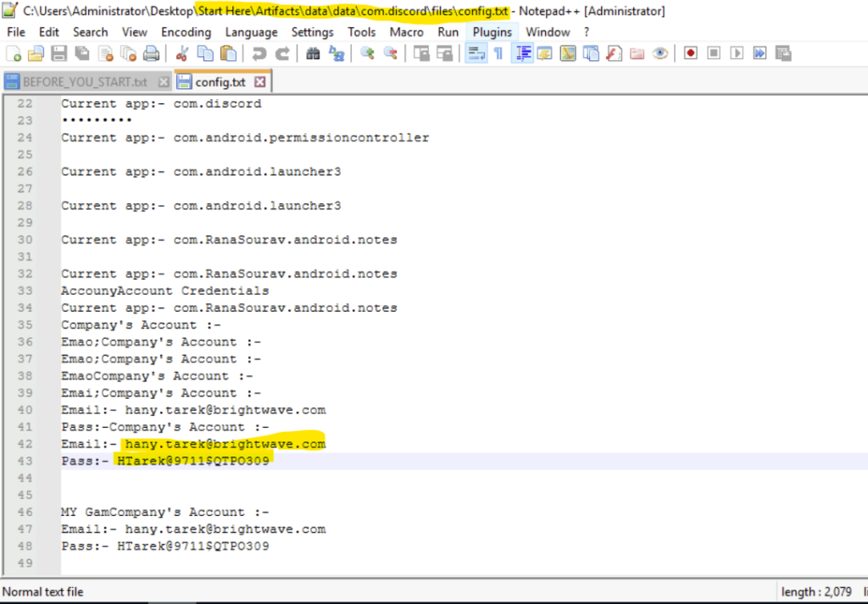868x604 pixels.
Task: Create a new document via toolbar icon
Action: [14, 53]
